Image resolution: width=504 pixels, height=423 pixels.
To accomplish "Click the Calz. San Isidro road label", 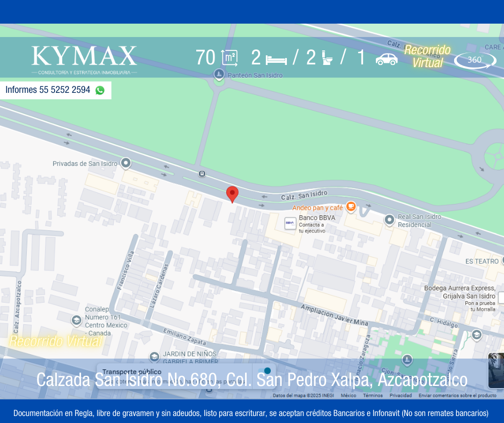I will pos(304,195).
